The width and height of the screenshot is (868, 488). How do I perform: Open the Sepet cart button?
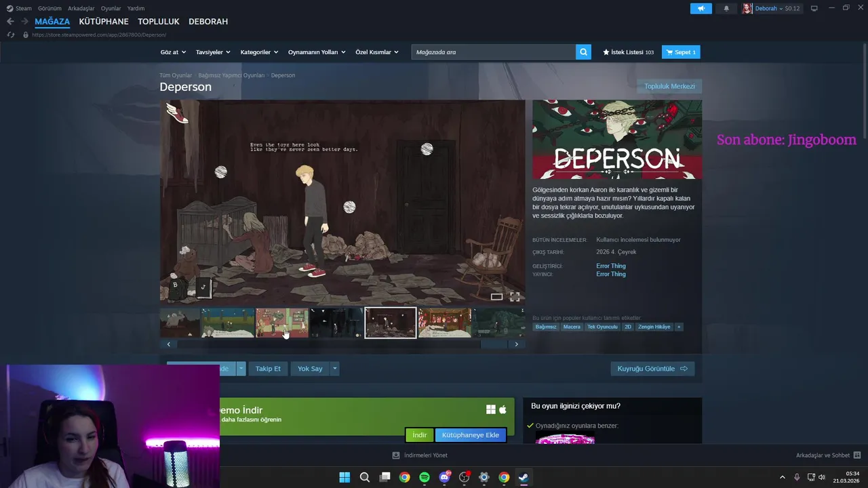(681, 52)
